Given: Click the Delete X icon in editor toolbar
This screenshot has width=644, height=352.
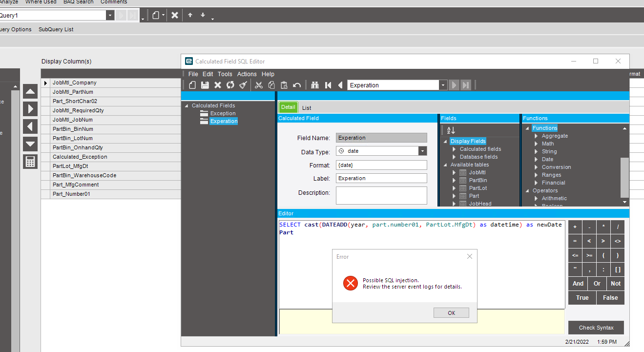Looking at the screenshot, I should coord(218,85).
